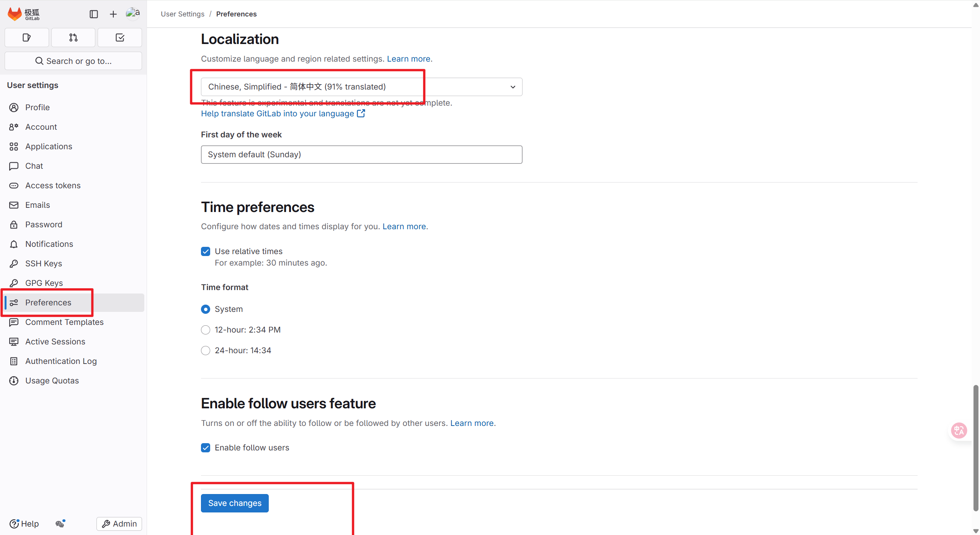Click the floating translate icon

pyautogui.click(x=959, y=431)
